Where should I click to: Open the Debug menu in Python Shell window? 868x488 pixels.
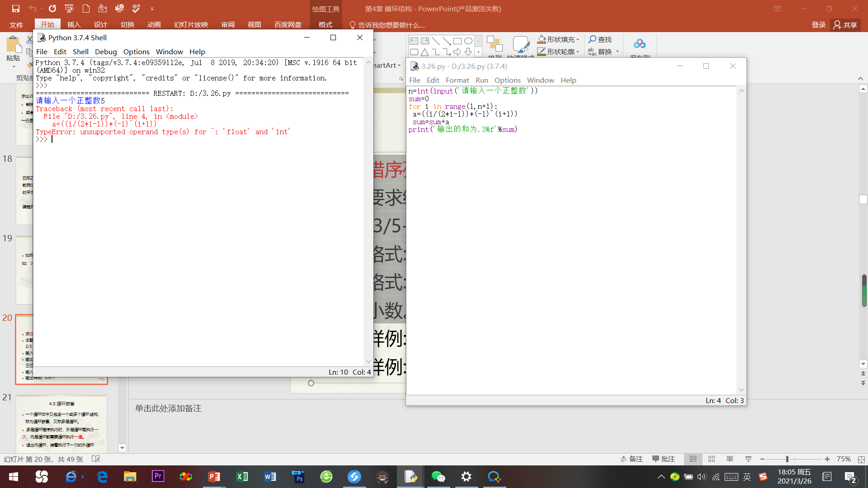click(x=106, y=52)
